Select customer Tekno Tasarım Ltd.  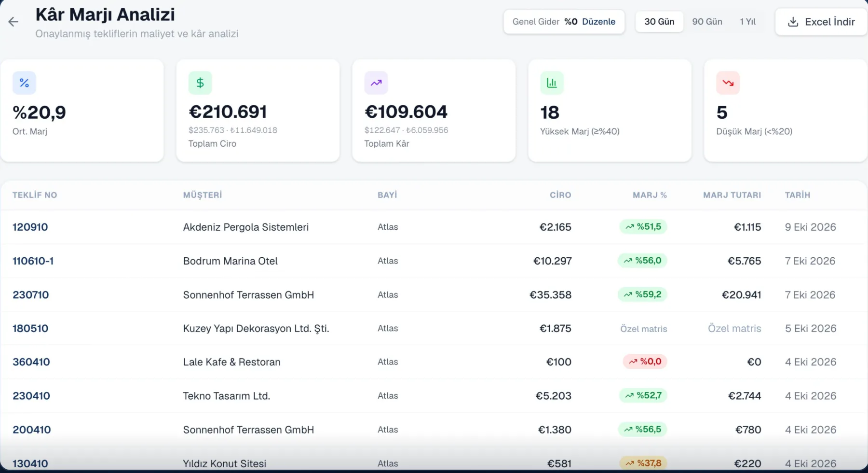pos(227,396)
